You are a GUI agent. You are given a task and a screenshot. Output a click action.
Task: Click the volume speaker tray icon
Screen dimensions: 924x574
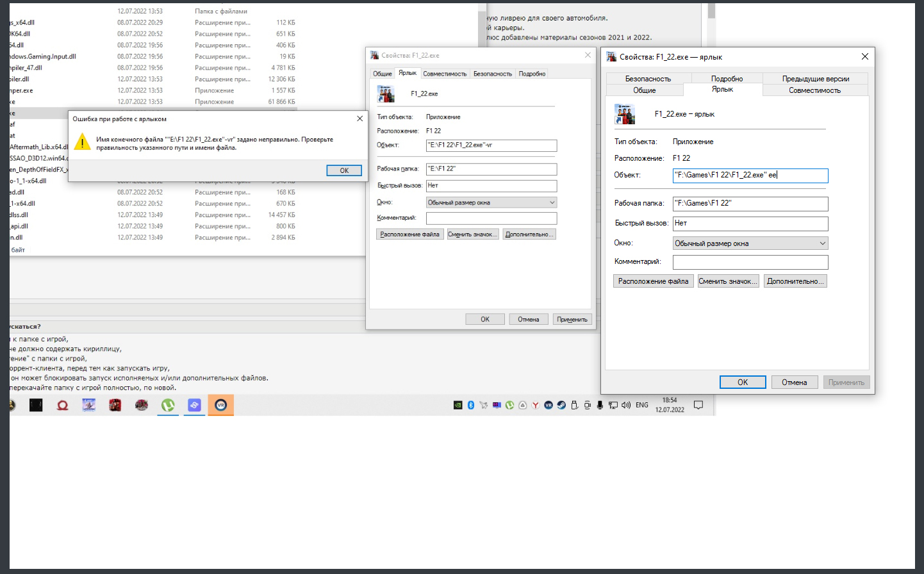coord(626,405)
